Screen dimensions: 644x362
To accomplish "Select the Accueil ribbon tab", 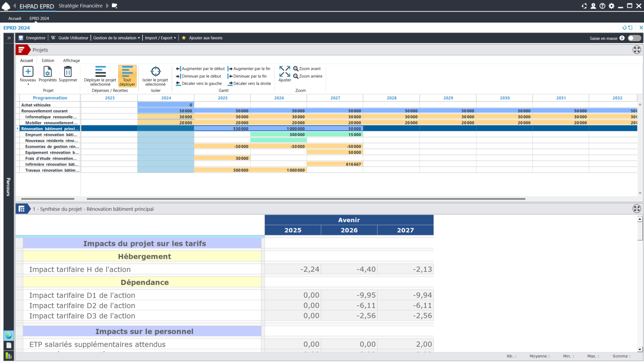I will (x=26, y=61).
